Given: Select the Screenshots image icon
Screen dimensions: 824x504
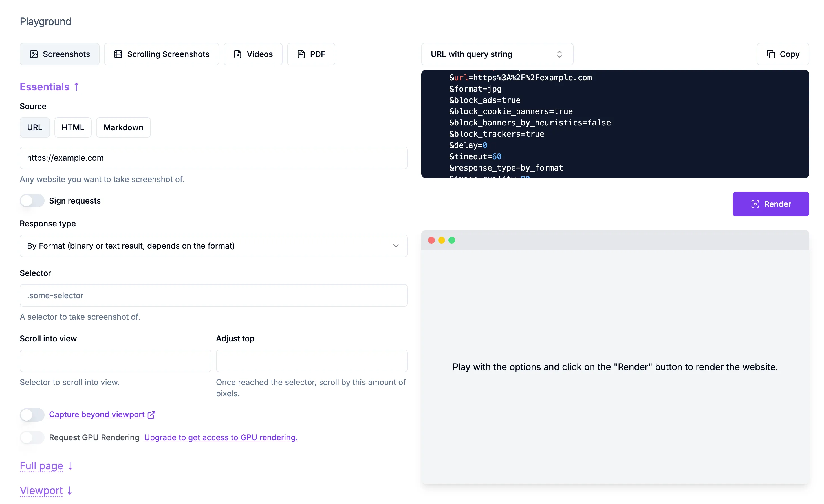Looking at the screenshot, I should click(x=34, y=54).
